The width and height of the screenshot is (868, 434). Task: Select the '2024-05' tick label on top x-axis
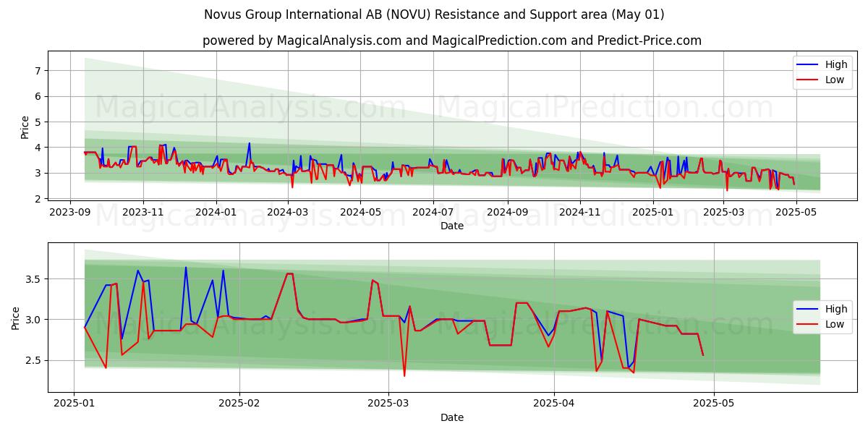[361, 212]
